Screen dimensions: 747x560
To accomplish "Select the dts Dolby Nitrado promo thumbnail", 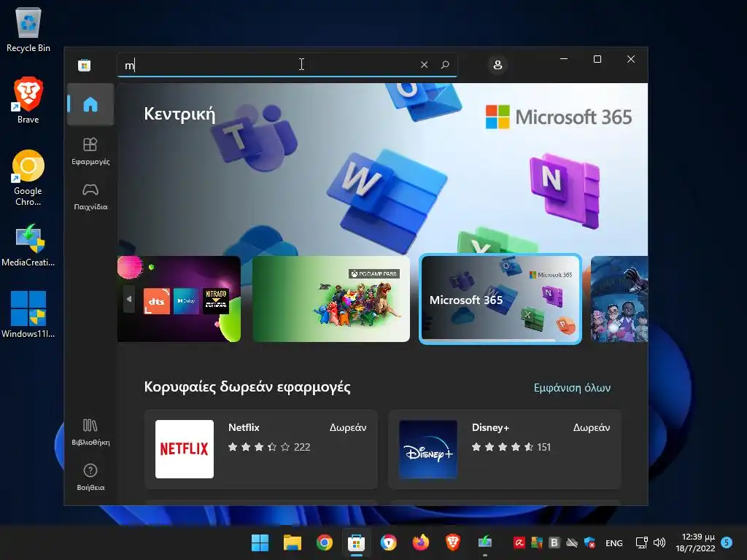I will tap(179, 299).
